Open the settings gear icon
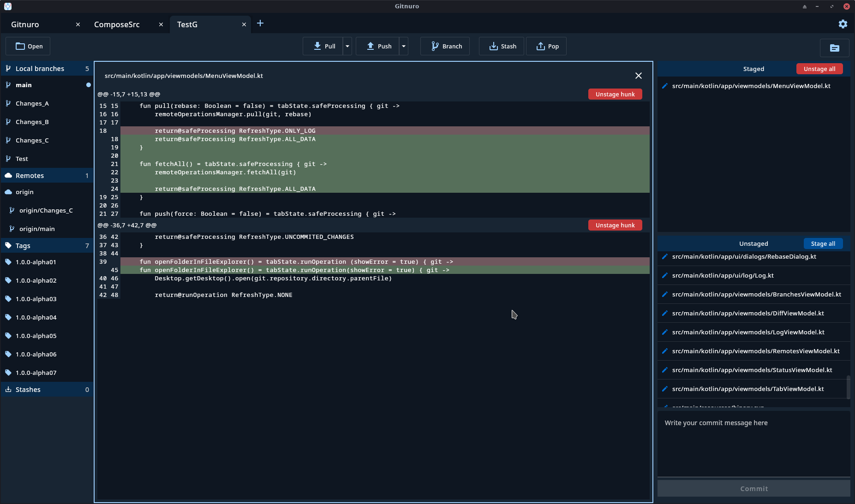 (x=843, y=24)
